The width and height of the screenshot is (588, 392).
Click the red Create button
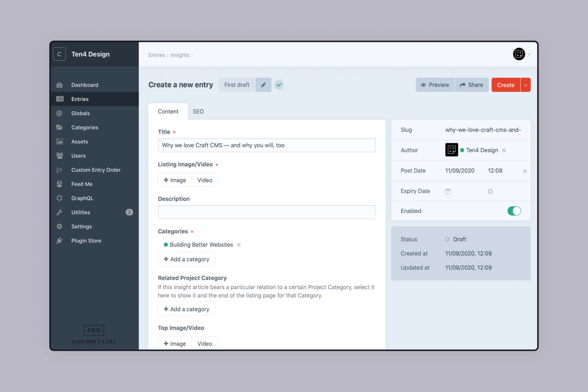[x=506, y=85]
